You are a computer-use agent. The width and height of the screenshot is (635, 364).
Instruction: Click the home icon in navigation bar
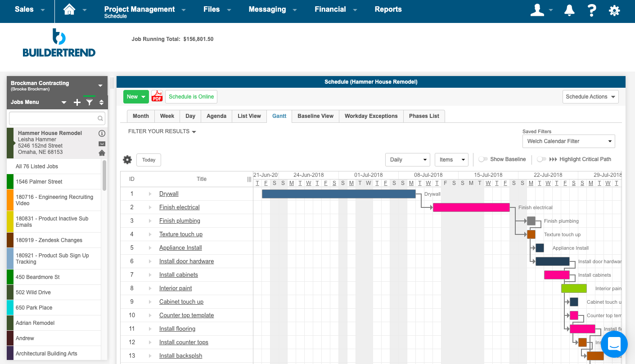69,9
